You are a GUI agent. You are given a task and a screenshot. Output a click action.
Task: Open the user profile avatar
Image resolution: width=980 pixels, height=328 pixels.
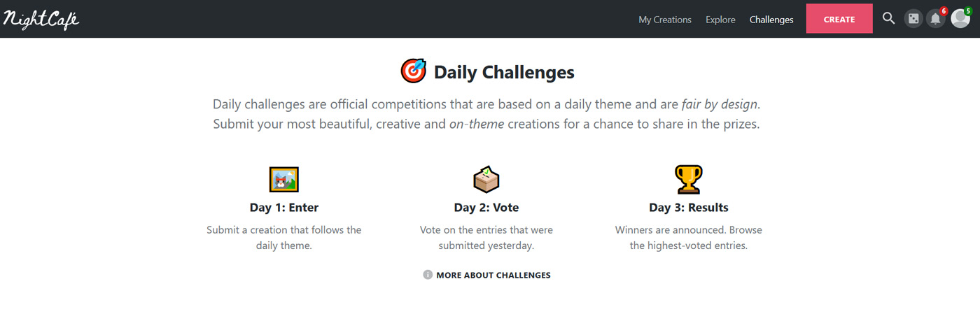click(x=960, y=20)
